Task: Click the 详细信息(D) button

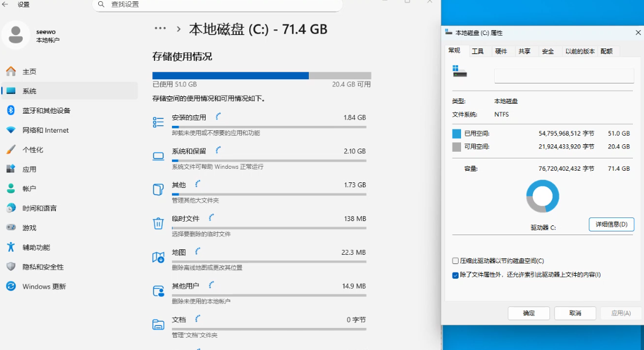Action: (x=611, y=224)
